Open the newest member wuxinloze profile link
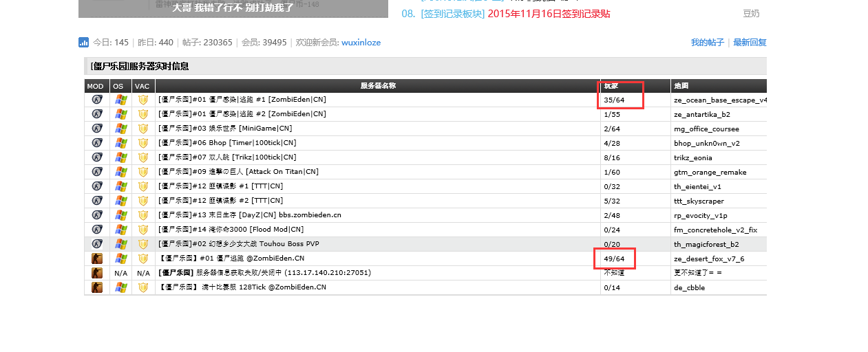Viewport: 868px width, 352px height. [x=361, y=43]
